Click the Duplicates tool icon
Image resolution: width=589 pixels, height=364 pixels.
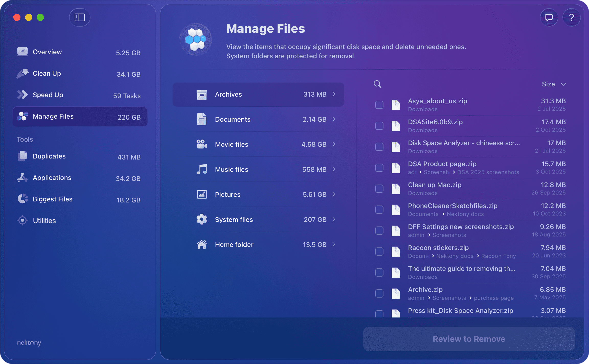pos(22,156)
